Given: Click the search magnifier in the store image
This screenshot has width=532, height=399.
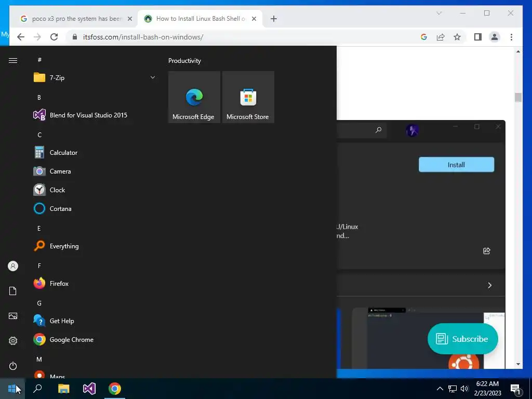Looking at the screenshot, I should pyautogui.click(x=378, y=130).
